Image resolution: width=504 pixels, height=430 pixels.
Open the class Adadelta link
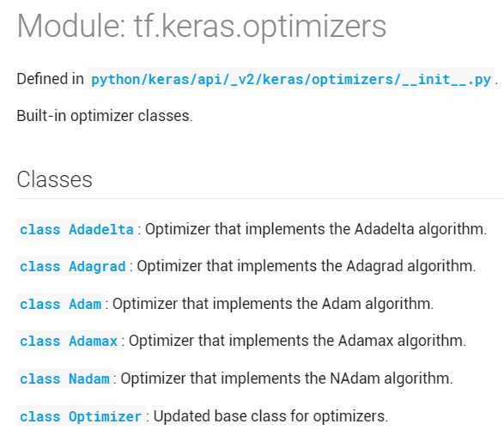tap(76, 229)
